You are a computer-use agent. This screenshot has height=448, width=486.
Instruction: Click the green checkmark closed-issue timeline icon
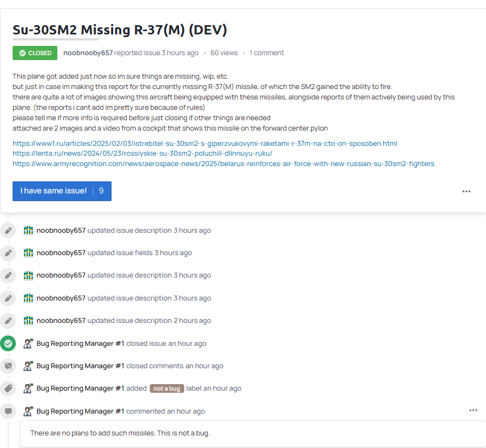tap(8, 344)
